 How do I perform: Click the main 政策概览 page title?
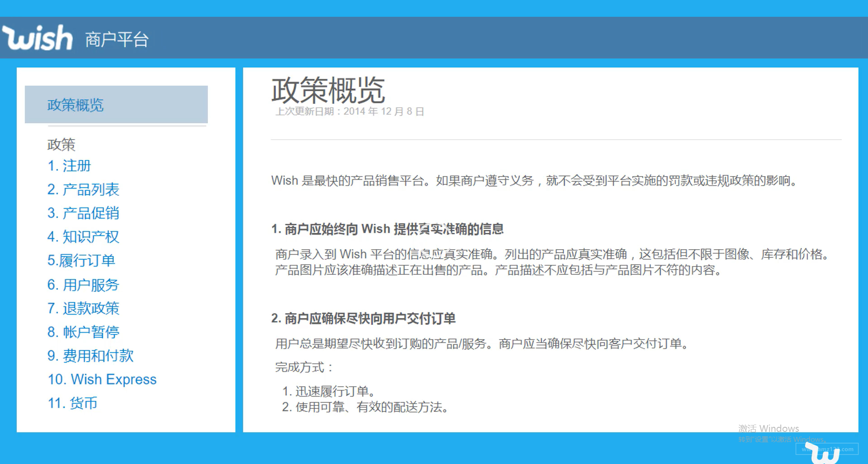tap(328, 90)
